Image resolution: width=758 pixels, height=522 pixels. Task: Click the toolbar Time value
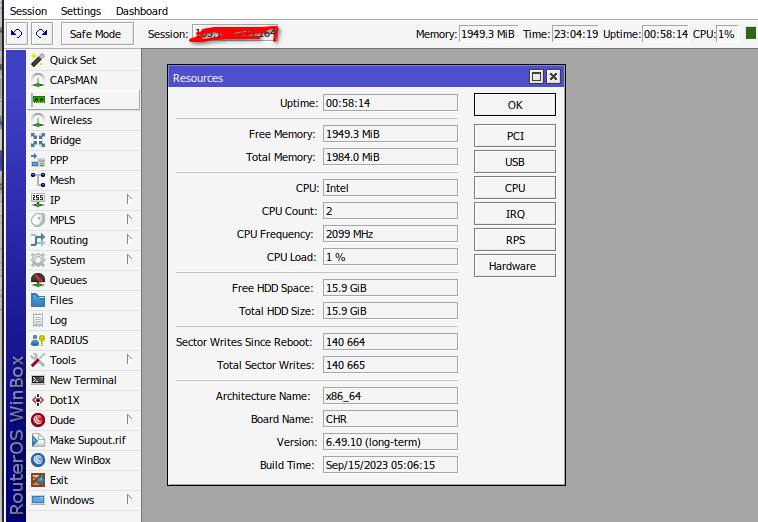click(x=575, y=34)
